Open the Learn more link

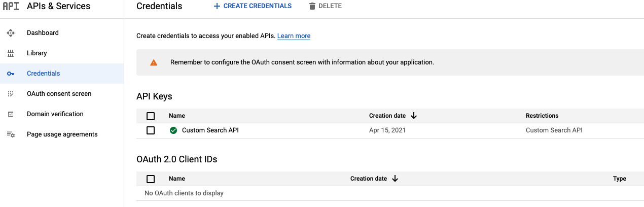click(x=294, y=36)
